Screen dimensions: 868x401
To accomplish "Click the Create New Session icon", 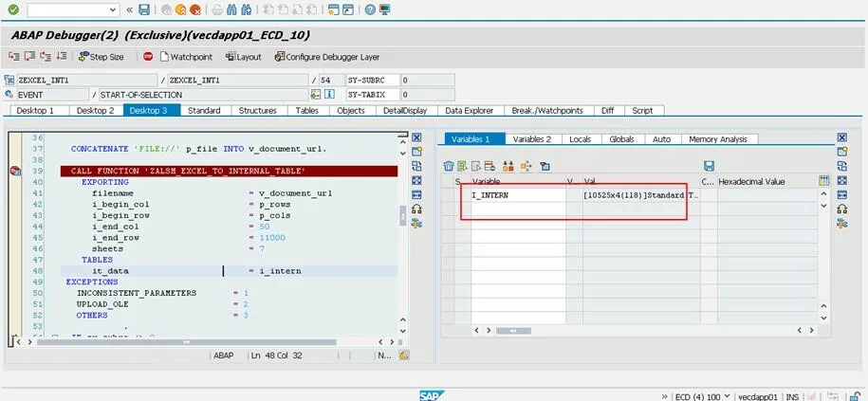I will 333,9.
